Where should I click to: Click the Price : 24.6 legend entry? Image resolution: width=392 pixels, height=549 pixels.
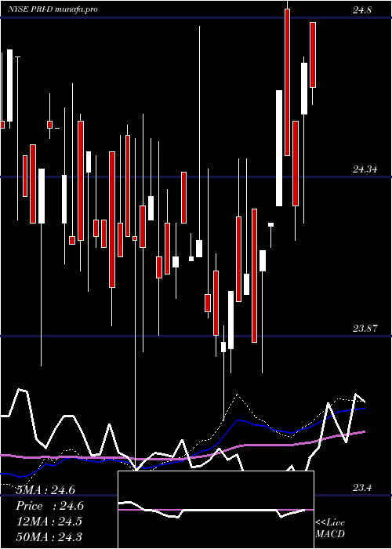pos(49,506)
